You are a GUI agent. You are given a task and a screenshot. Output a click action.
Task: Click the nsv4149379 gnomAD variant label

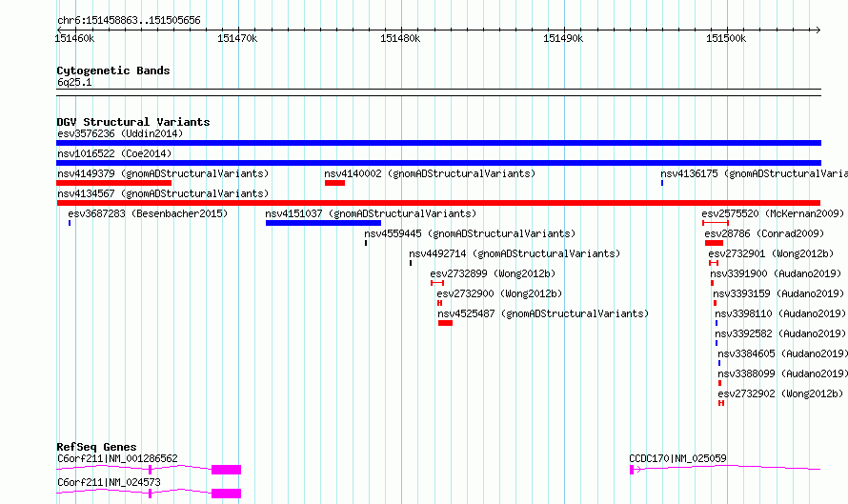(x=163, y=173)
